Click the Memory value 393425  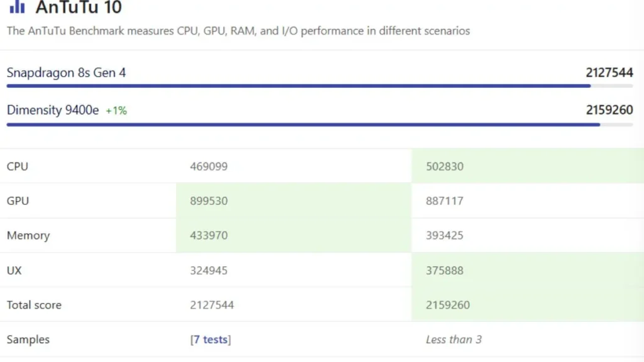pyautogui.click(x=445, y=235)
